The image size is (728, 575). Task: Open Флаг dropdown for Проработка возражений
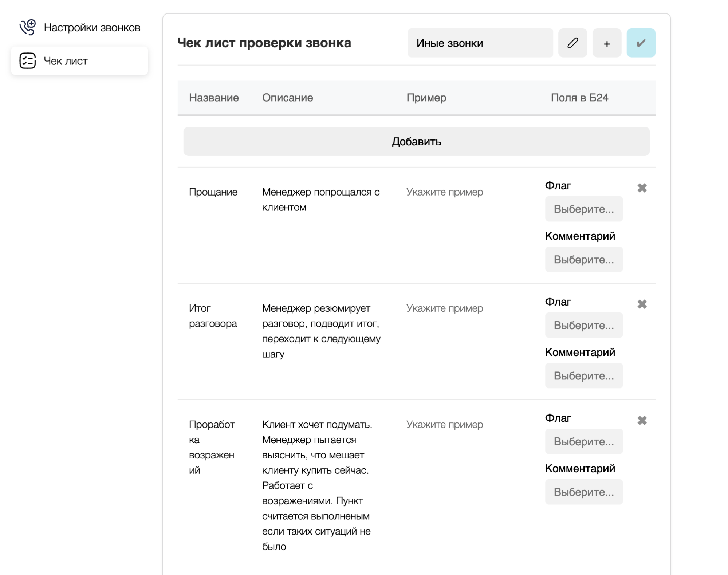pyautogui.click(x=583, y=441)
